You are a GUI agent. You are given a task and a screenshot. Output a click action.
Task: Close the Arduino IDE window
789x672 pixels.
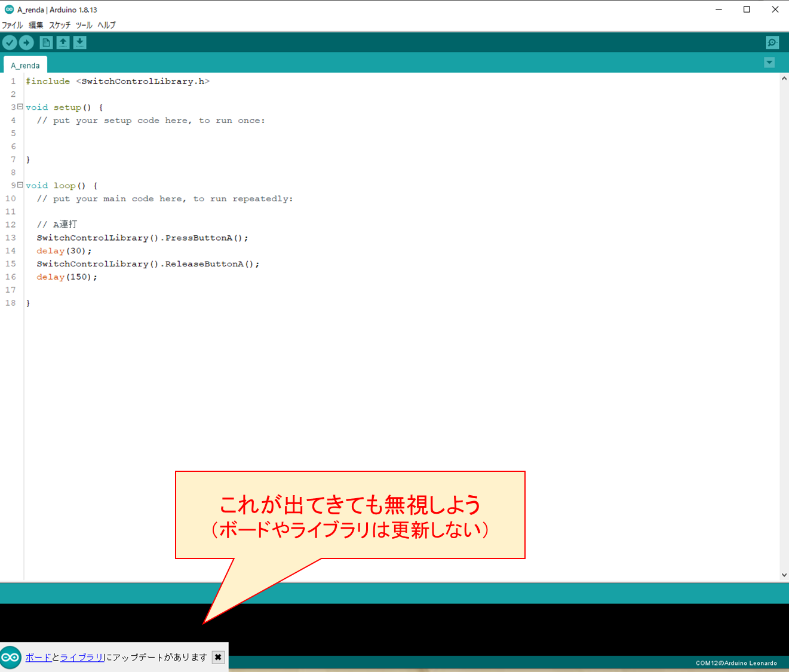pyautogui.click(x=775, y=10)
